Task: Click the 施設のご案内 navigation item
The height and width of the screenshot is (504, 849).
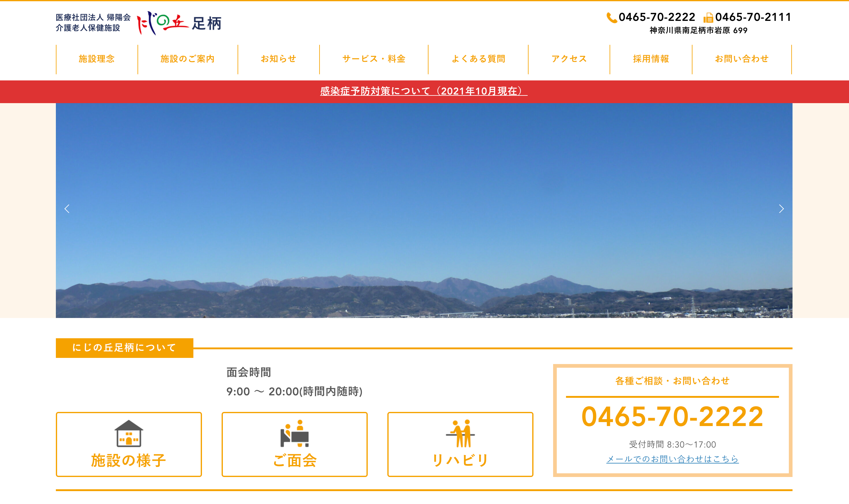Action: (x=187, y=58)
